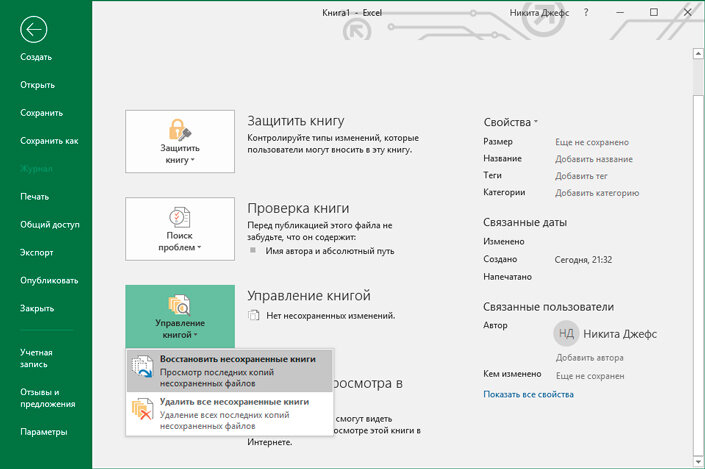Click the checklist icon in Поиск проблем
The image size is (705, 469).
(x=180, y=217)
